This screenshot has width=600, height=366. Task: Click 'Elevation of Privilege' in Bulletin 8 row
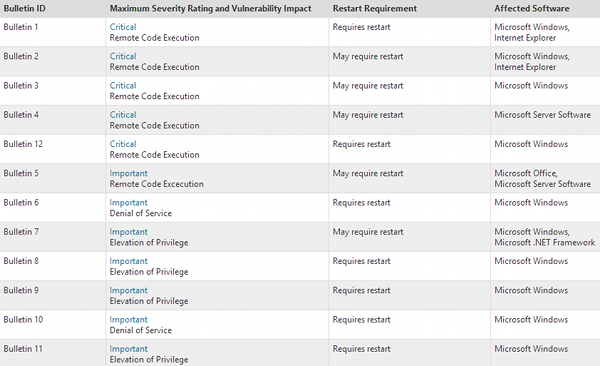[149, 272]
